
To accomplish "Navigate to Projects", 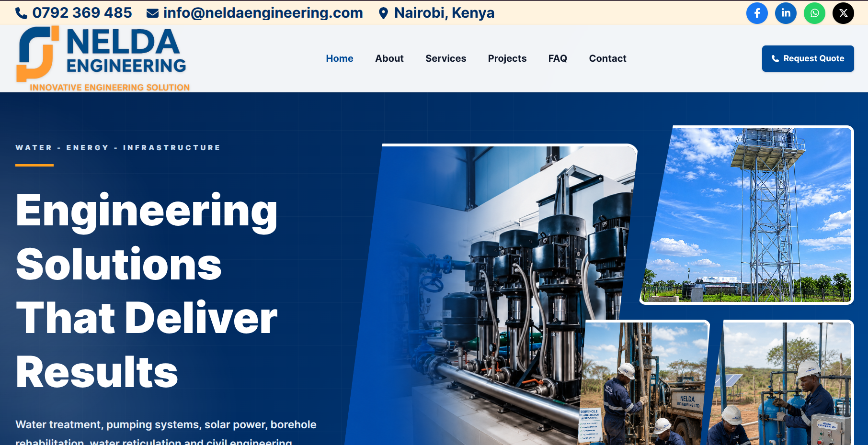I will (x=507, y=58).
